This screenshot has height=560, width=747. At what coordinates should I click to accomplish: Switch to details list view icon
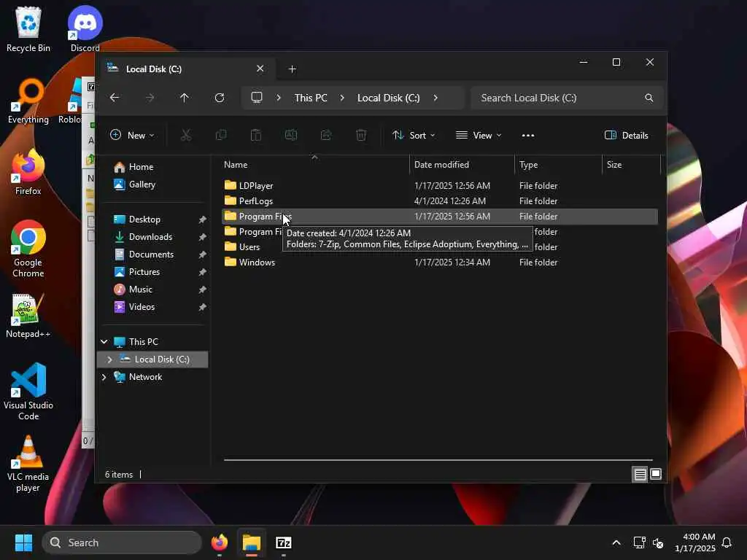(640, 474)
